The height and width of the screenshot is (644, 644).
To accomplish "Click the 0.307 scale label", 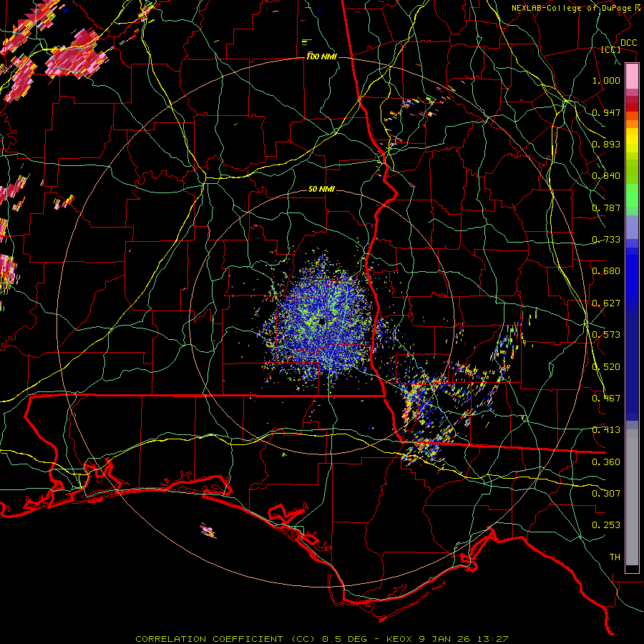I will (x=606, y=494).
